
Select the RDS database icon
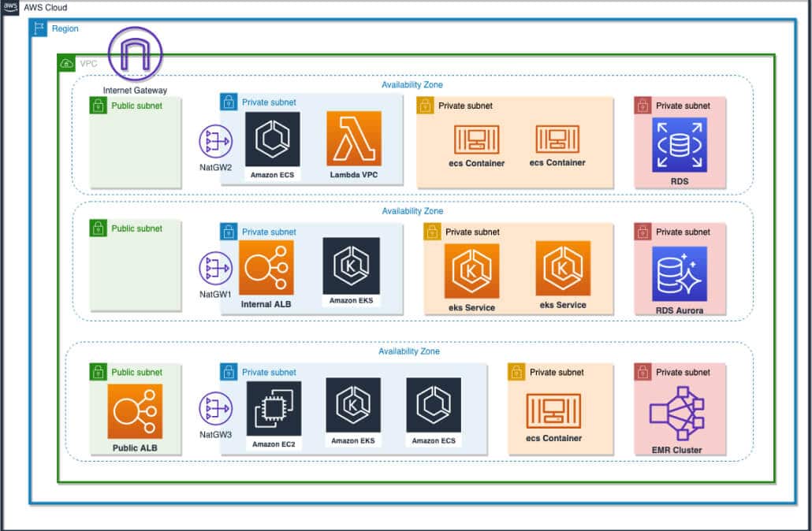680,145
